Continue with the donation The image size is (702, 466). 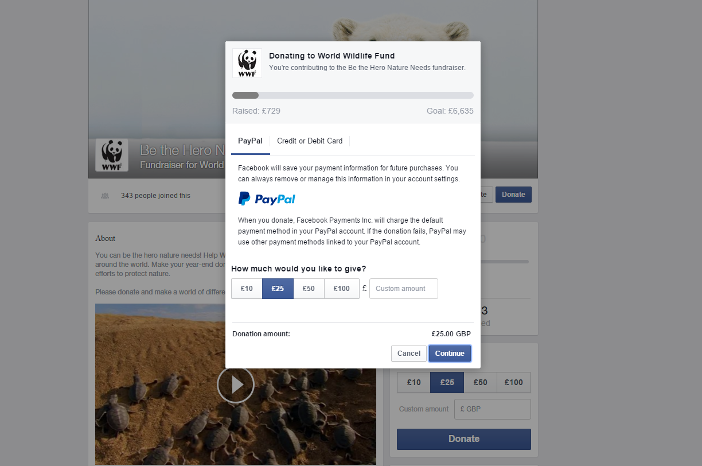[449, 354]
